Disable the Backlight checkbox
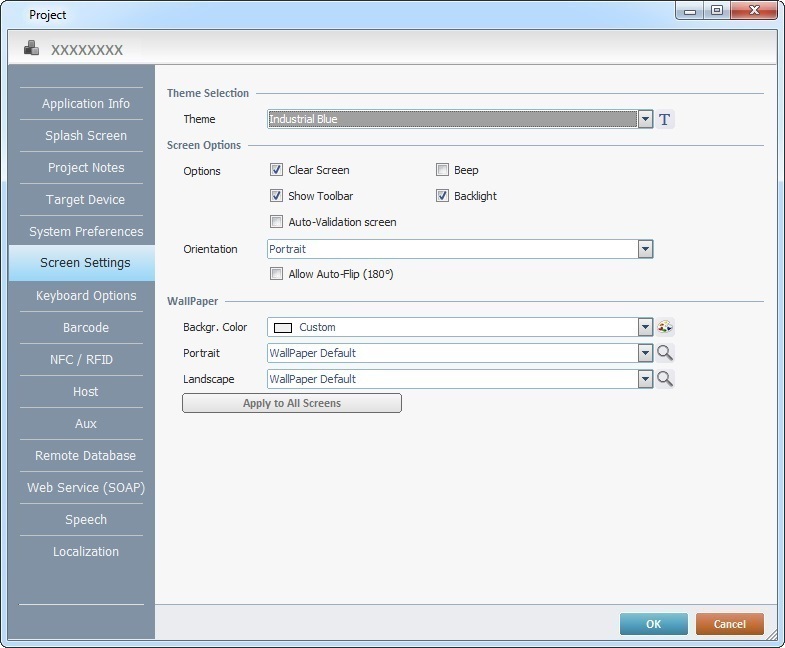 tap(442, 196)
